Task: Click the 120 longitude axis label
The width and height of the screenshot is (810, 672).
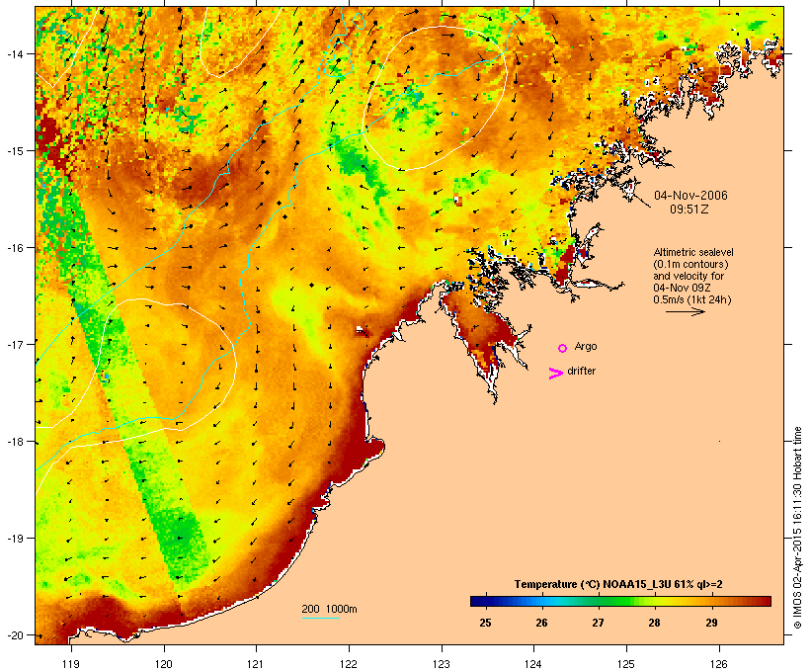Action: tap(164, 664)
